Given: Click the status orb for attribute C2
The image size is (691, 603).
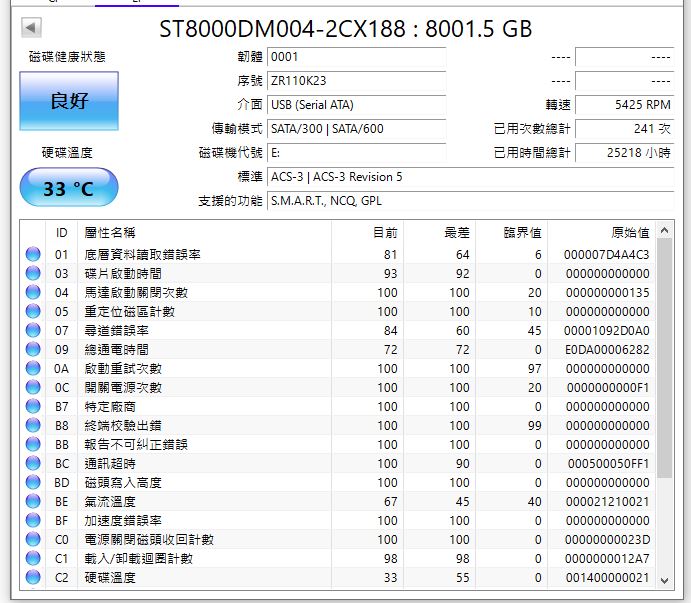Looking at the screenshot, I should pos(33,577).
